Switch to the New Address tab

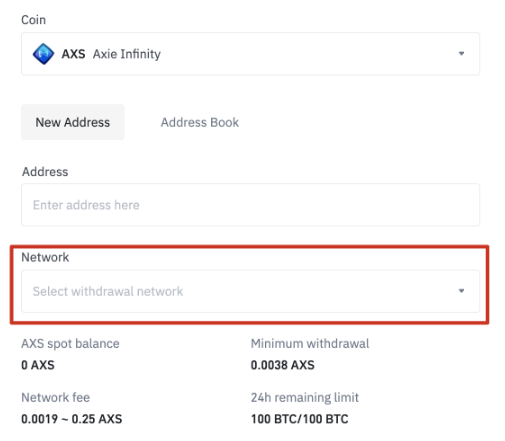click(x=73, y=122)
